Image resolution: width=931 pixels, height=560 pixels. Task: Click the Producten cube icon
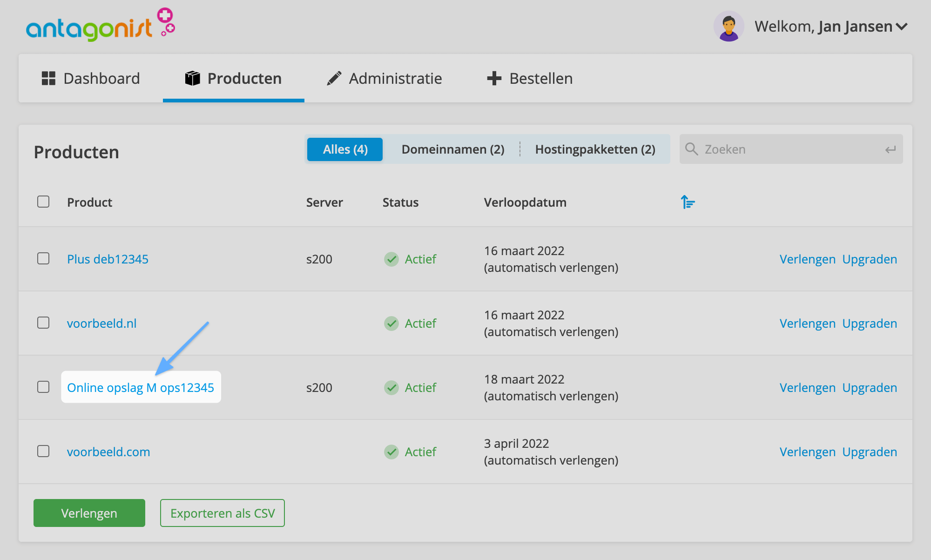click(192, 78)
